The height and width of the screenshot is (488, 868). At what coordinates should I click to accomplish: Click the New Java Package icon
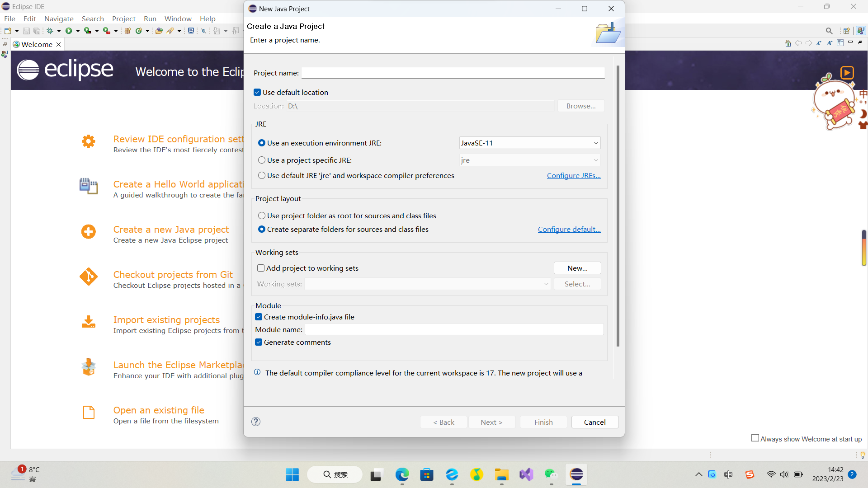click(127, 31)
